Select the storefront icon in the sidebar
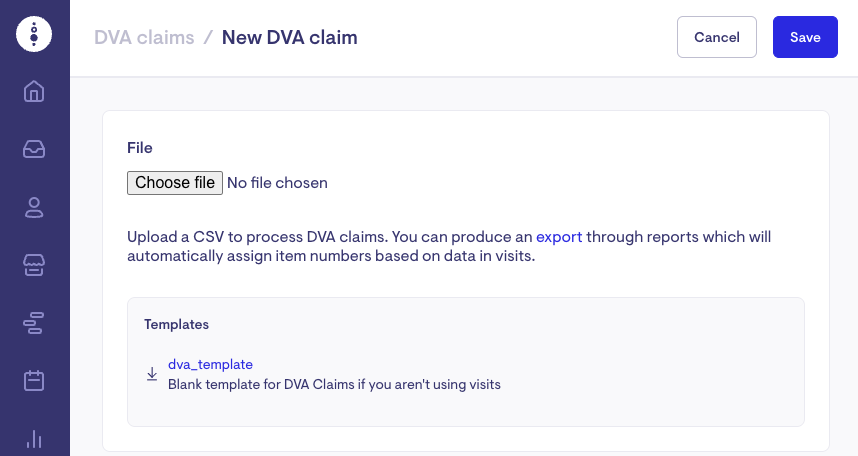Image resolution: width=858 pixels, height=456 pixels. click(x=34, y=265)
